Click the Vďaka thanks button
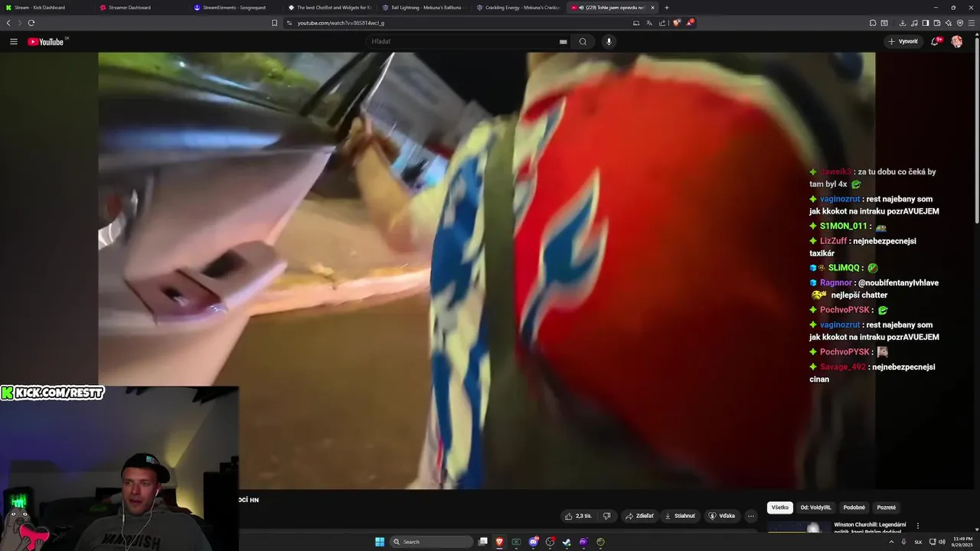Image resolution: width=980 pixels, height=551 pixels. click(x=721, y=516)
